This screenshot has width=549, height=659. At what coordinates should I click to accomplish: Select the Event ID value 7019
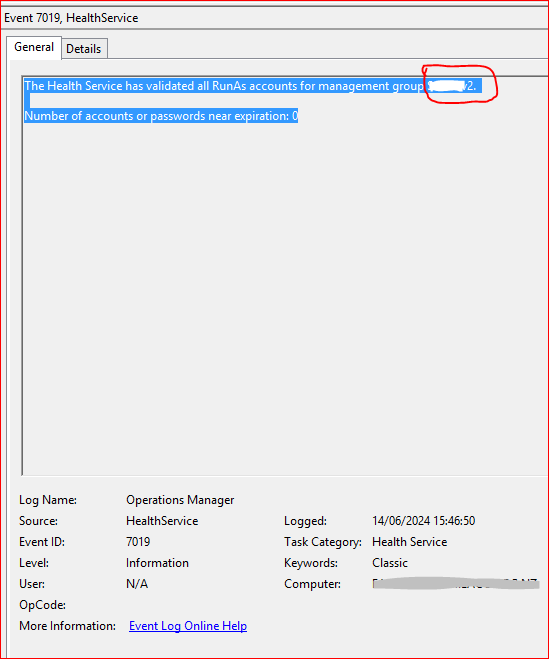coord(138,542)
